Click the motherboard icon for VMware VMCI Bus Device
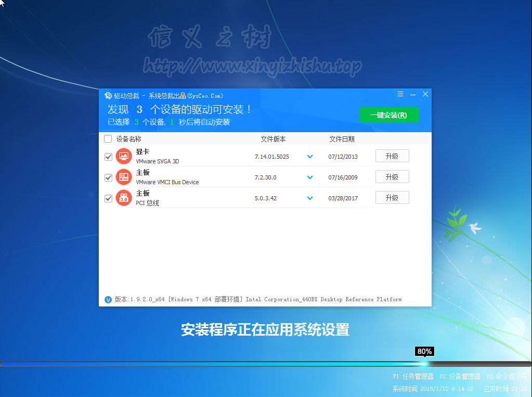Viewport: 532px width, 397px height. (123, 177)
